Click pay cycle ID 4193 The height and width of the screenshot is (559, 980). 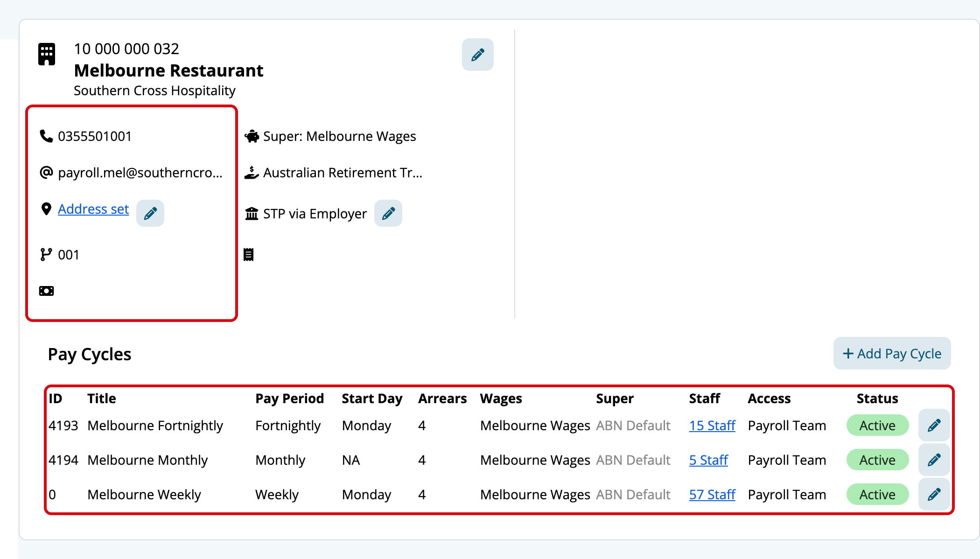point(63,426)
